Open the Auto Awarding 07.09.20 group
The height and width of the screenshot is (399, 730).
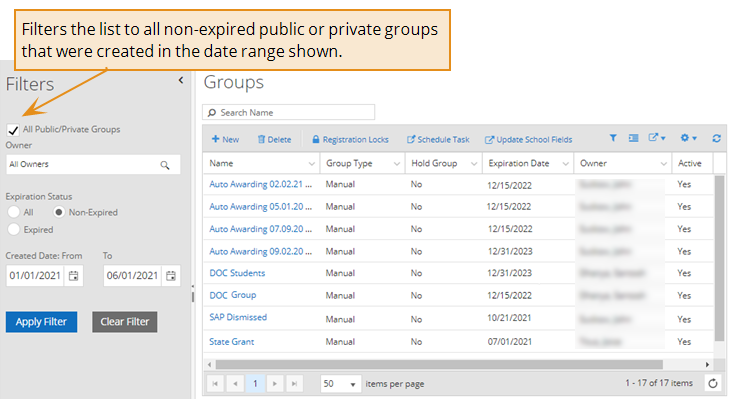(260, 229)
